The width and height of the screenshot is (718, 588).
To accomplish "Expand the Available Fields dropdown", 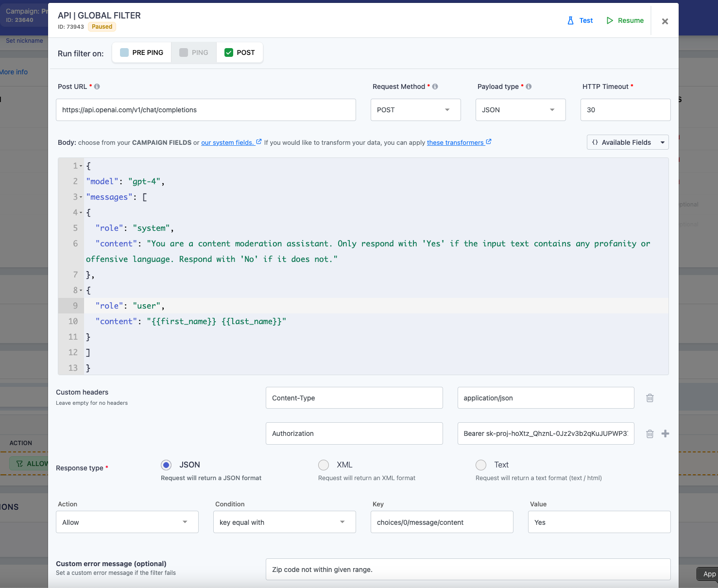I will pyautogui.click(x=627, y=142).
